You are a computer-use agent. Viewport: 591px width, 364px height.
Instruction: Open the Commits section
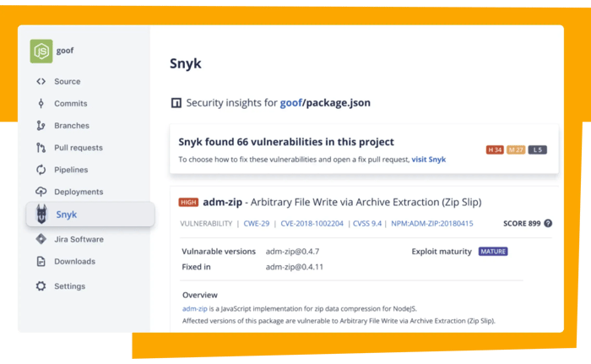click(x=70, y=103)
